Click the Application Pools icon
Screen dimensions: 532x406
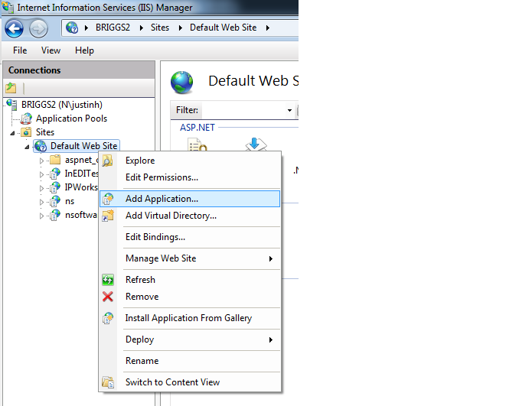click(26, 119)
